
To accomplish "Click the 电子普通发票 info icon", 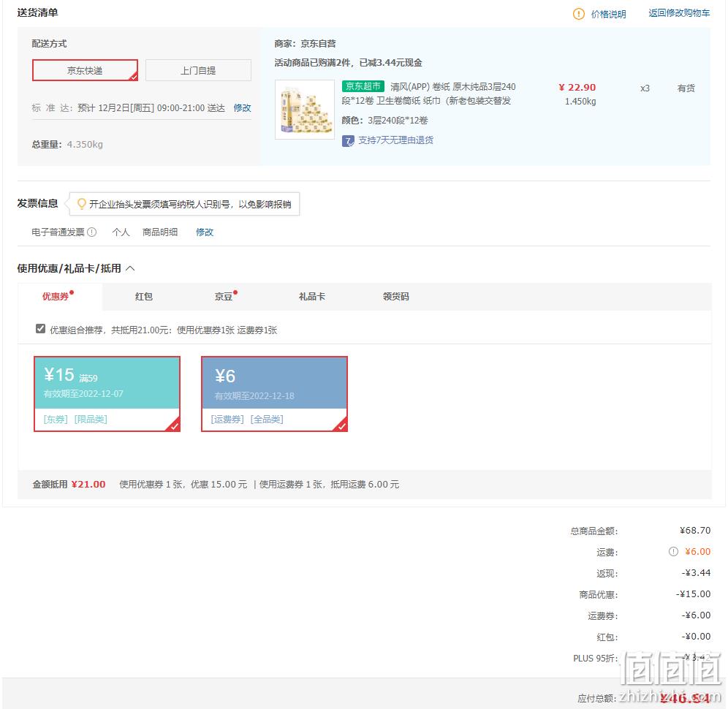I will [x=92, y=232].
